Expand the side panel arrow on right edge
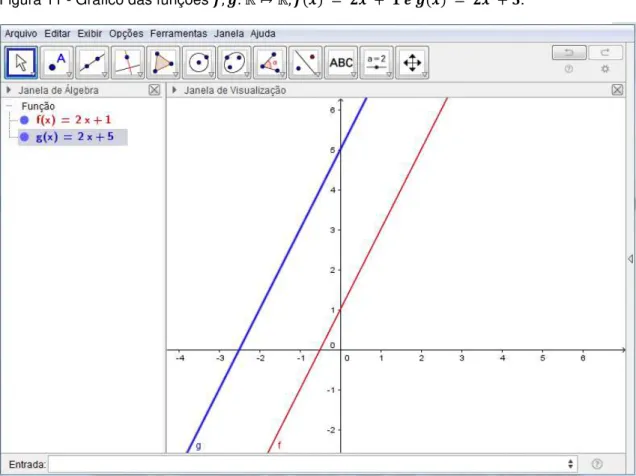 [630, 259]
